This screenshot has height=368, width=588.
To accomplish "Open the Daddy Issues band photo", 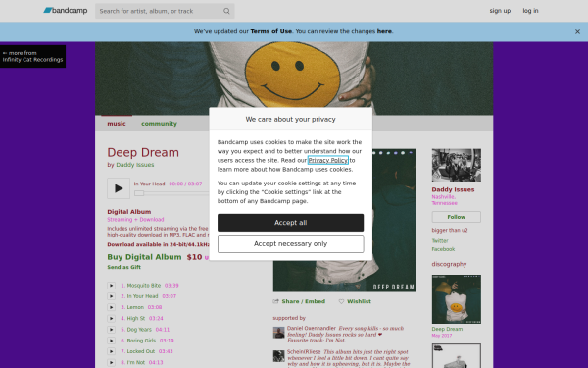I will click(457, 165).
